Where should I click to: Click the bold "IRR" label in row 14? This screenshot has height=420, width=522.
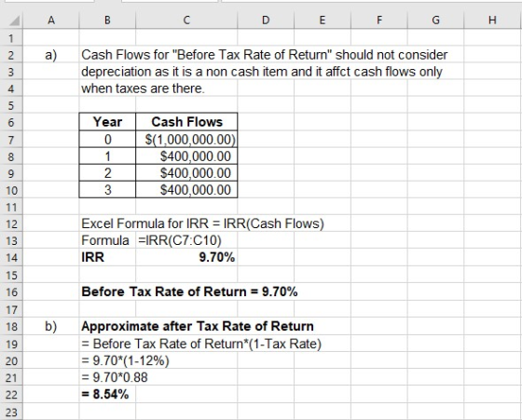click(x=93, y=257)
